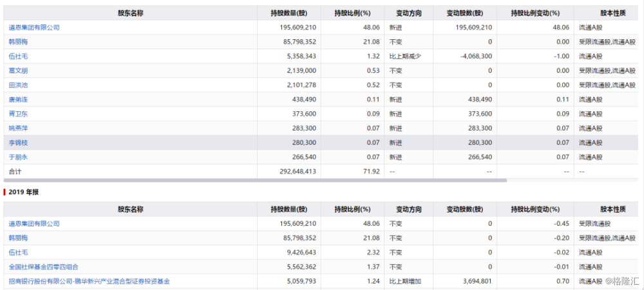Click shareholder 韩丽梅 in the top table
Viewport: 644px width, 290px height.
click(17, 42)
